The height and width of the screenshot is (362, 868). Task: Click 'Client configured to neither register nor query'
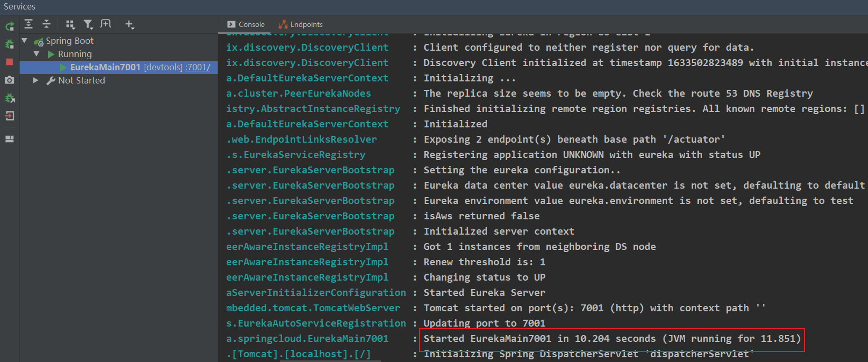coord(589,48)
